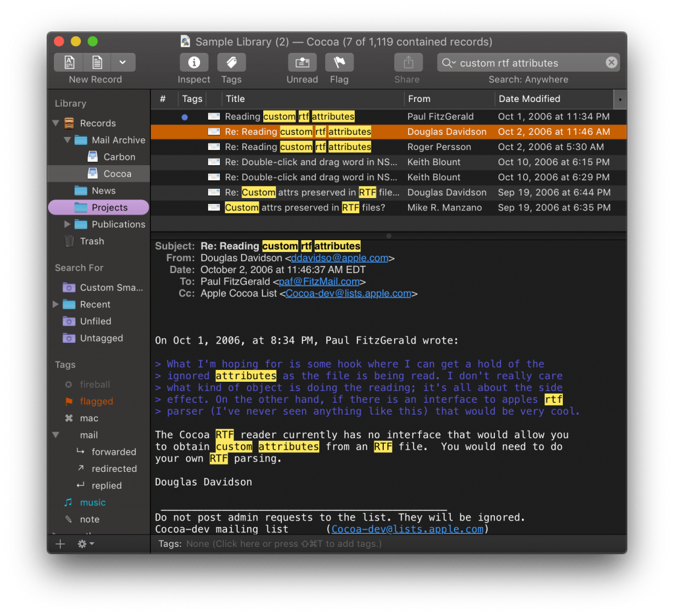The width and height of the screenshot is (674, 616).
Task: Clear the search field text
Action: [611, 63]
